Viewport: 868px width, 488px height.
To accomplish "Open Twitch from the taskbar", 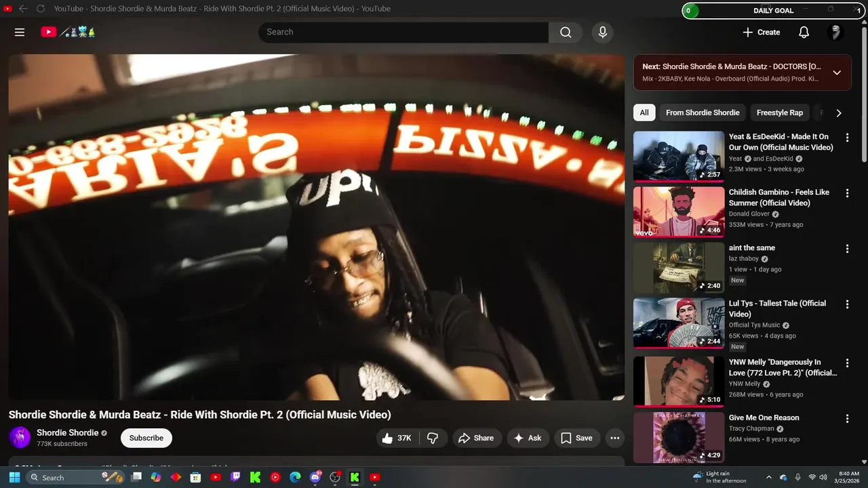I will point(235,477).
